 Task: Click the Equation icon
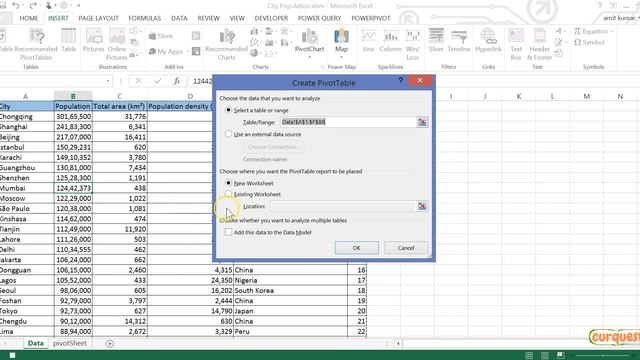(577, 31)
